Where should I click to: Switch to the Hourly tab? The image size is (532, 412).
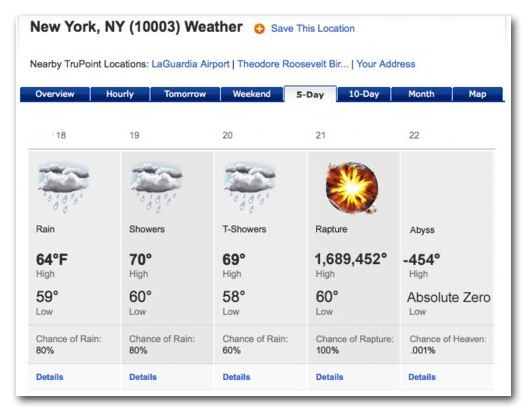(120, 94)
